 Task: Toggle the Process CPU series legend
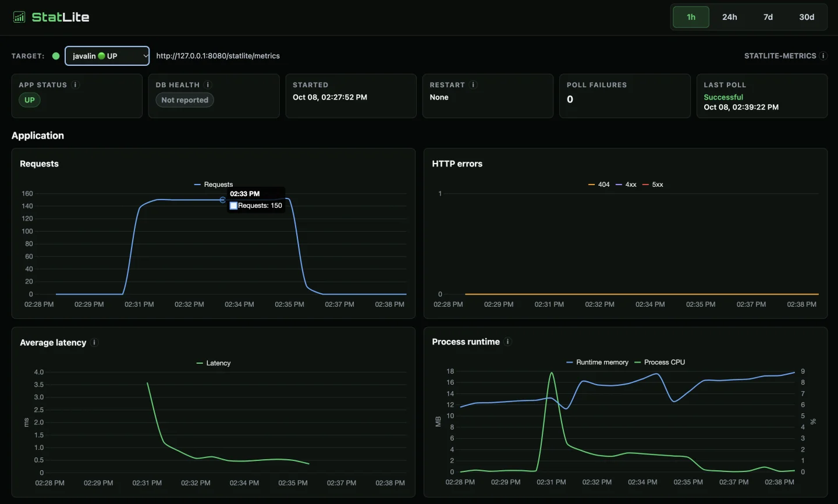(660, 362)
